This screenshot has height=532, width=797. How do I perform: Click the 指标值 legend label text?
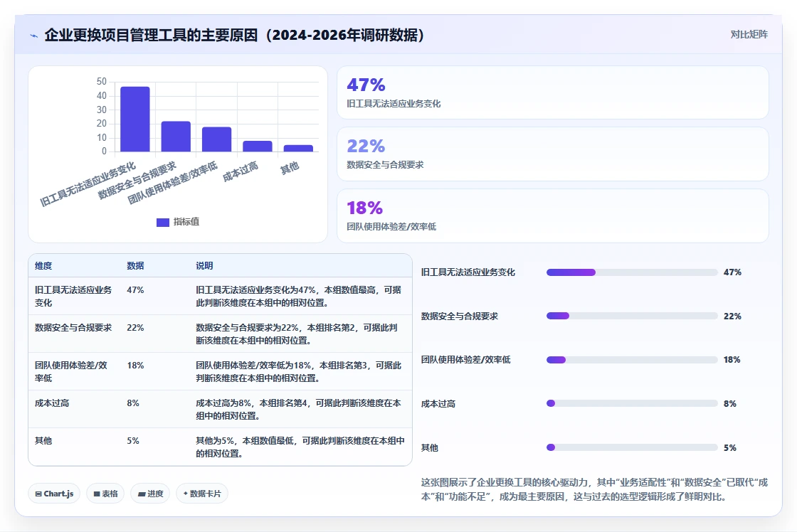pos(186,221)
